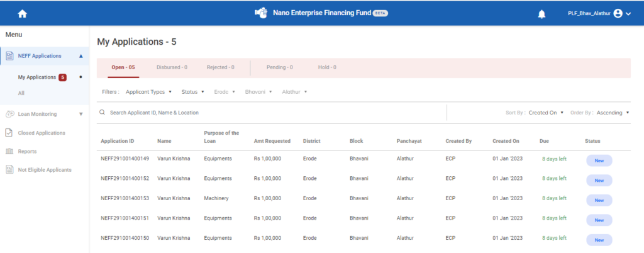Expand the Applicant Types filter dropdown
The width and height of the screenshot is (644, 253).
[x=148, y=92]
